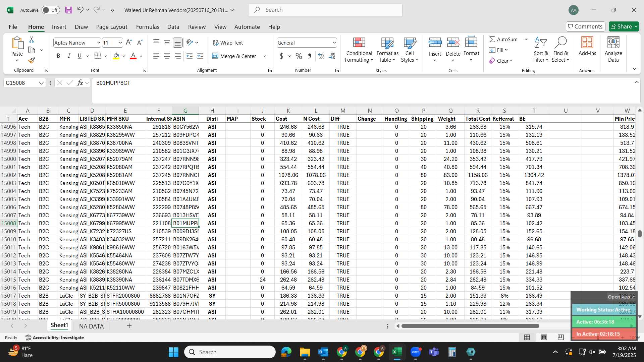
Task: Click the Fill Color highlight swatch
Action: coord(116,56)
